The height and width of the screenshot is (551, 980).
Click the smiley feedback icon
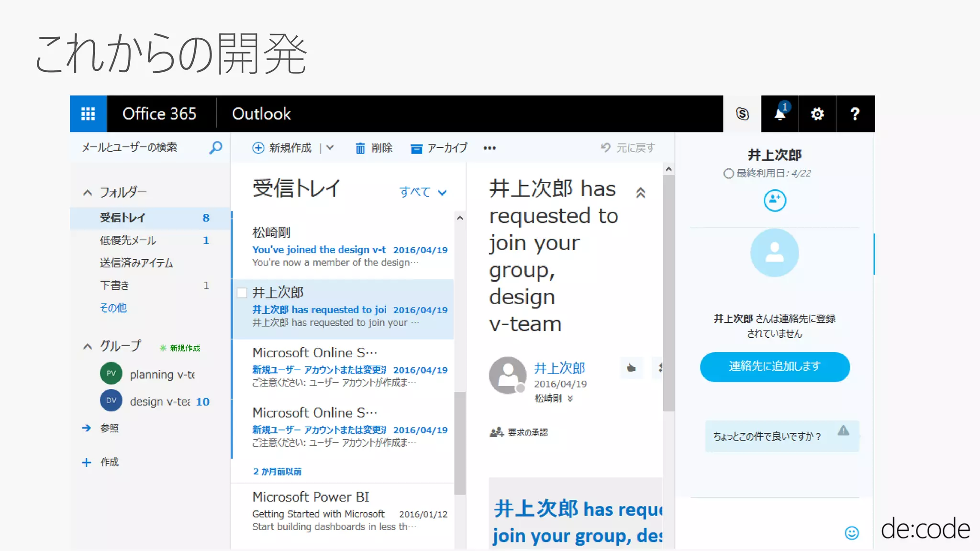(851, 532)
